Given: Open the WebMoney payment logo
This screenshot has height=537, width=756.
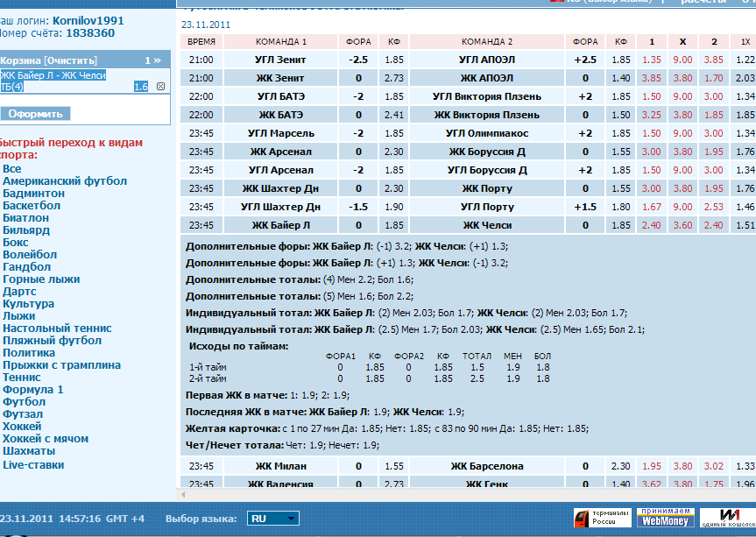Looking at the screenshot, I should click(x=666, y=518).
